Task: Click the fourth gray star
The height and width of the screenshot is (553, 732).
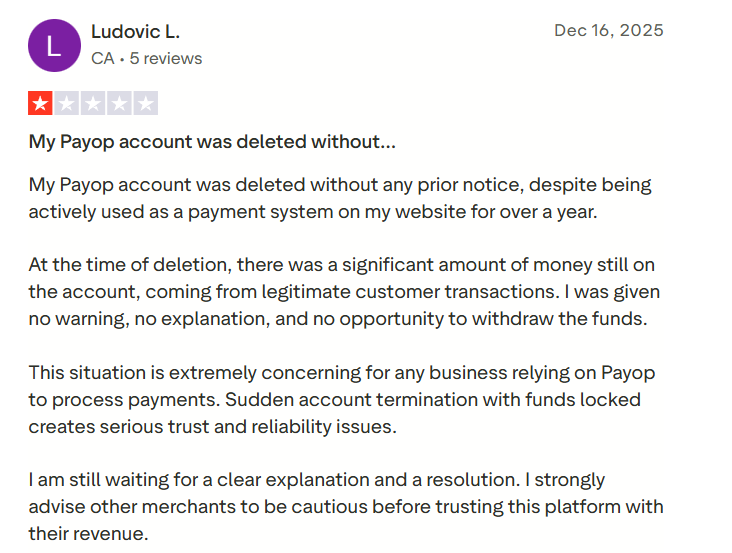Action: (119, 103)
